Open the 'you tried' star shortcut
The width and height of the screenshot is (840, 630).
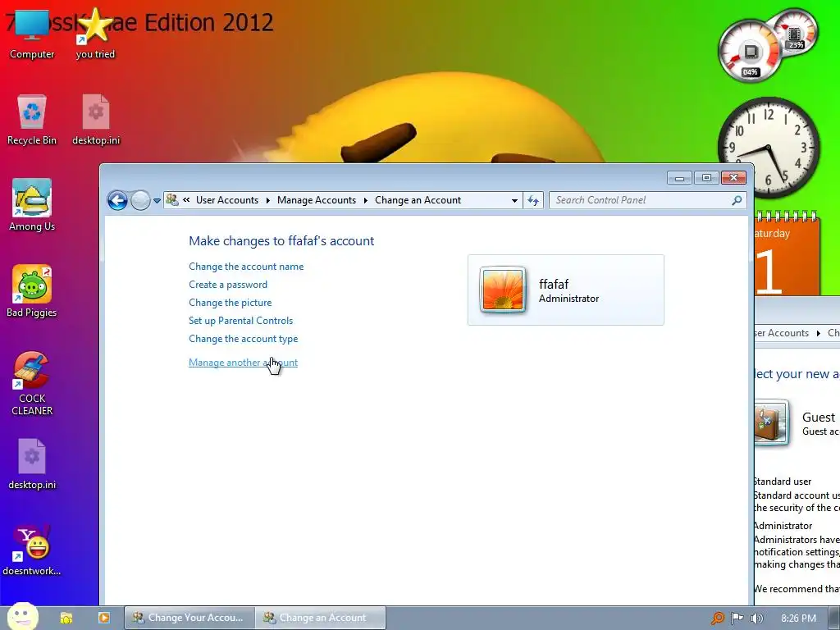pos(95,33)
